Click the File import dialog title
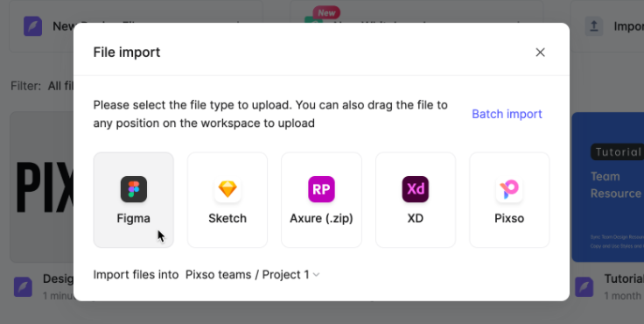 pyautogui.click(x=127, y=53)
